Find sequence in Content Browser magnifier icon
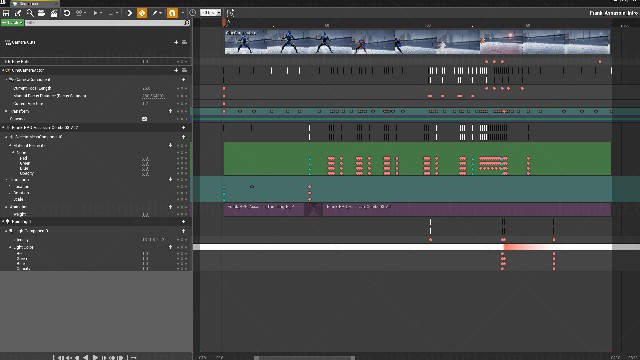This screenshot has height=360, width=640. pos(30,13)
